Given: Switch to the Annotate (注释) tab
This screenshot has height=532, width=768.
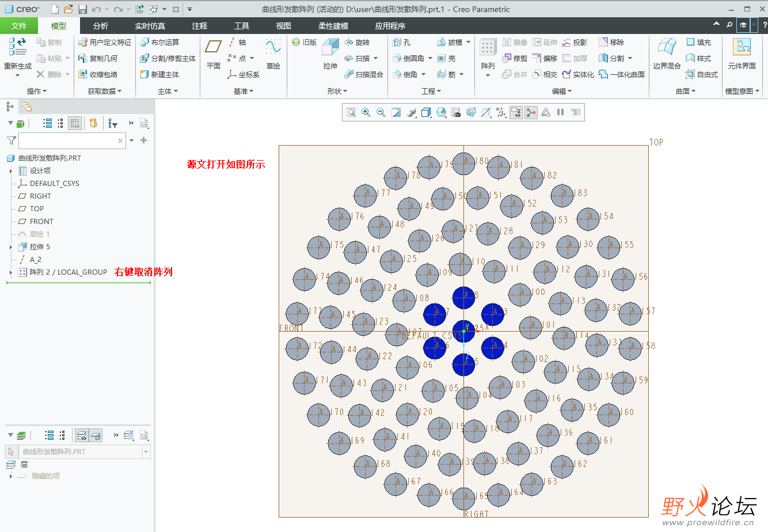Looking at the screenshot, I should point(199,26).
